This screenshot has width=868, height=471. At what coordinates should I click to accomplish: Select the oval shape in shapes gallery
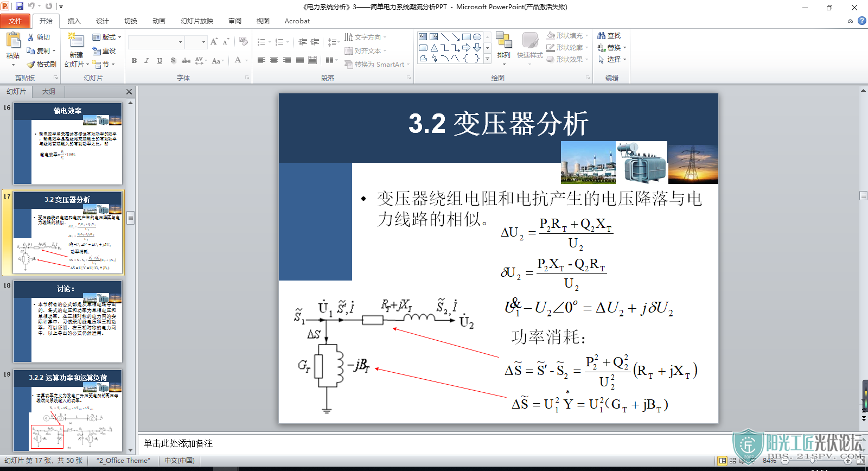(477, 37)
